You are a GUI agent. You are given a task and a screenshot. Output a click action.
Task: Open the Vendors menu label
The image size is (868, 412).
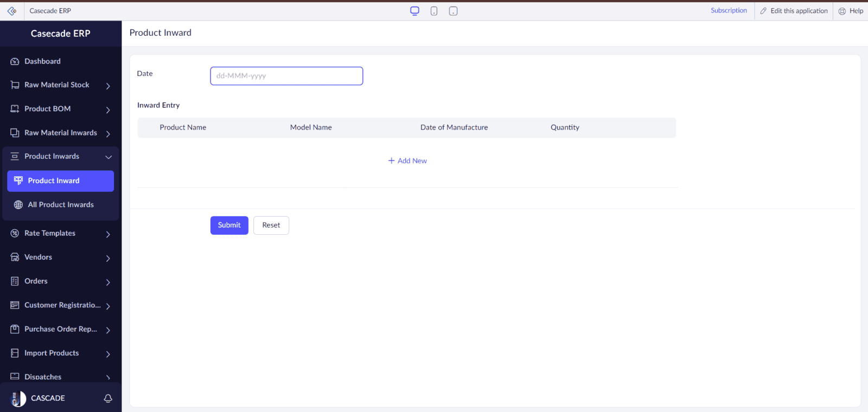click(38, 257)
